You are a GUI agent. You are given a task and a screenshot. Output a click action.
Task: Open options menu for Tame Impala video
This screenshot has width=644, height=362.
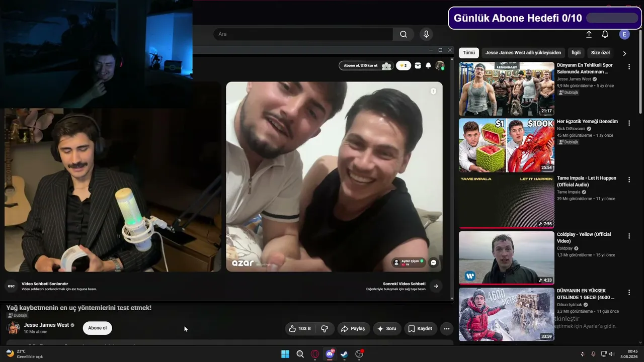tap(629, 179)
